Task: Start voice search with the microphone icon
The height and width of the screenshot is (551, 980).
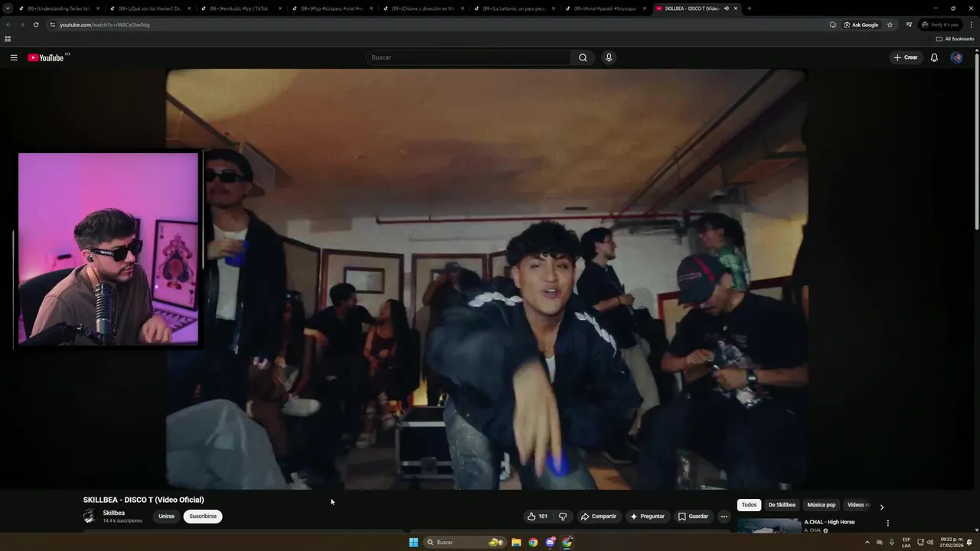Action: [609, 57]
